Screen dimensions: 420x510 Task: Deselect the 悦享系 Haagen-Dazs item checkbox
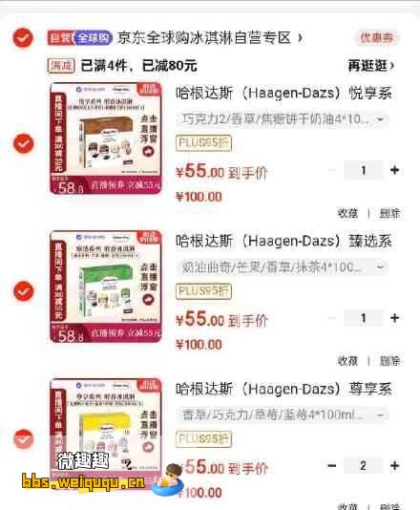(x=24, y=143)
